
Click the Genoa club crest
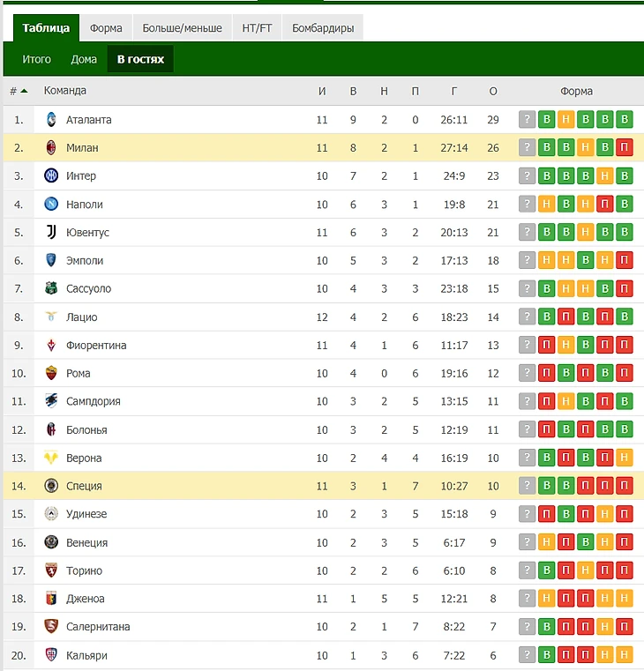50,600
